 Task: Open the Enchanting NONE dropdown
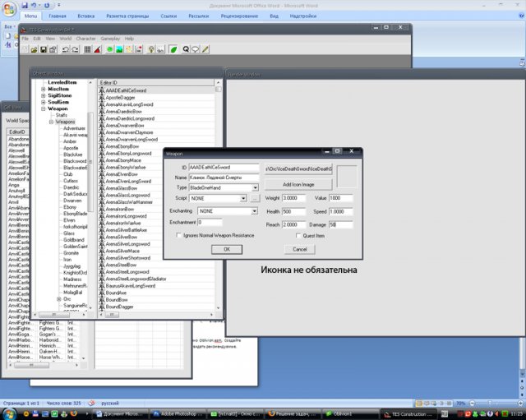point(255,211)
